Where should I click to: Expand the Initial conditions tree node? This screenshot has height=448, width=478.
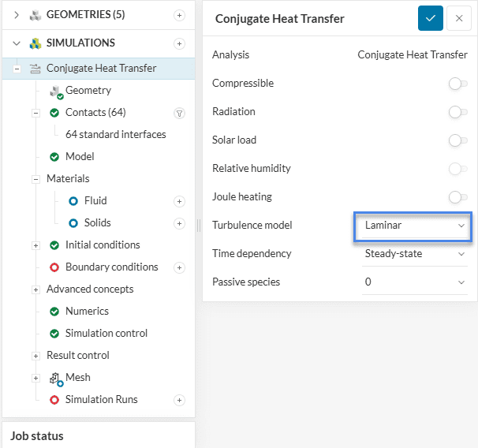(x=35, y=245)
